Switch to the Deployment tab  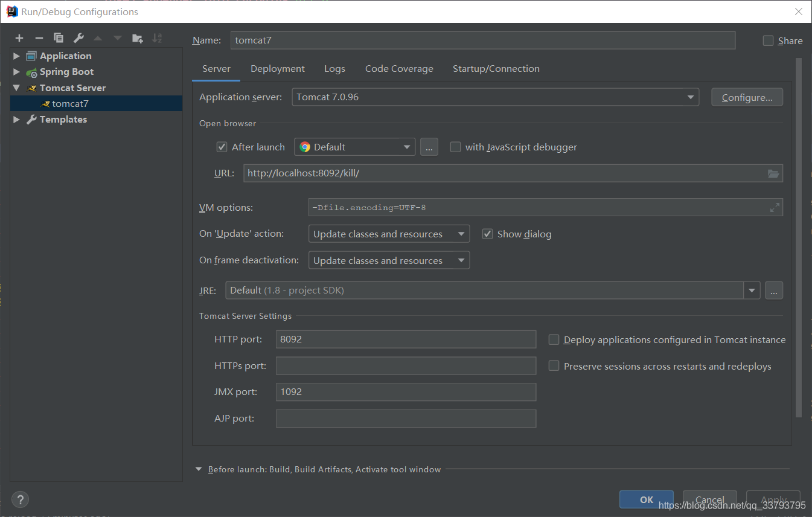coord(278,69)
